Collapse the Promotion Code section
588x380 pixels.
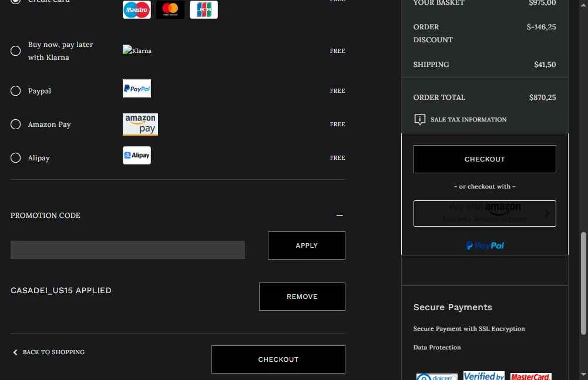tap(340, 216)
